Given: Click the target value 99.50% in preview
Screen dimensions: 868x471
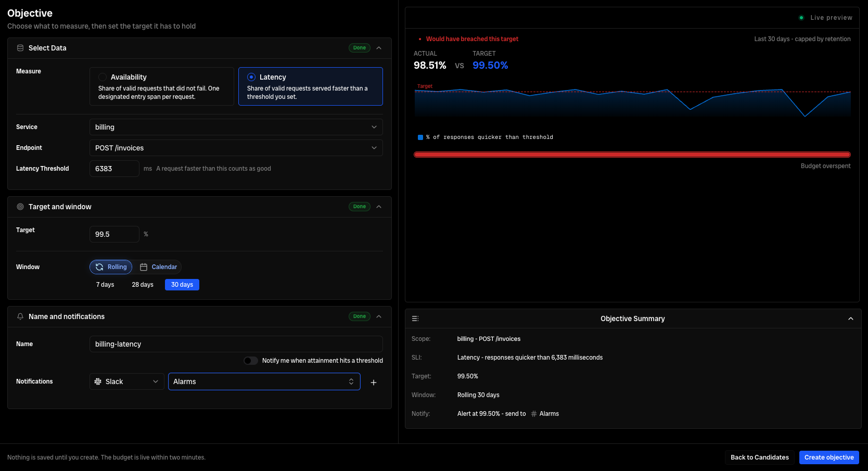Looking at the screenshot, I should click(x=490, y=65).
